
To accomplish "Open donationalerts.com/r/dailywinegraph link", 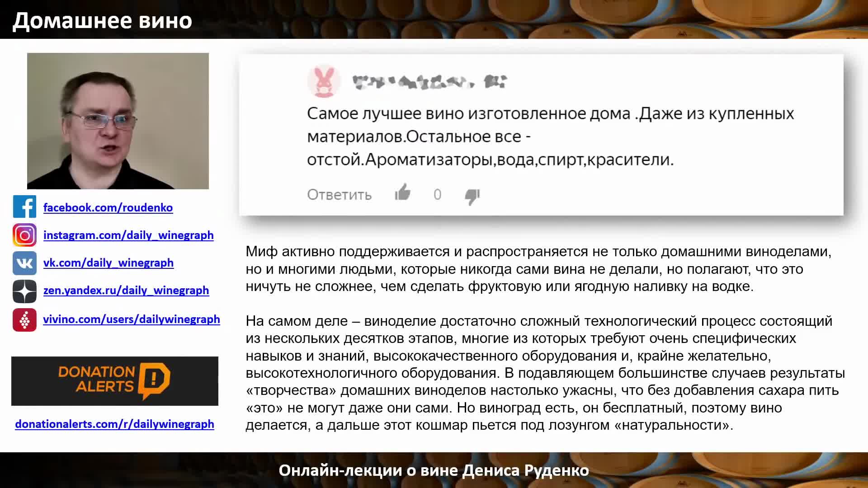I will click(x=115, y=424).
